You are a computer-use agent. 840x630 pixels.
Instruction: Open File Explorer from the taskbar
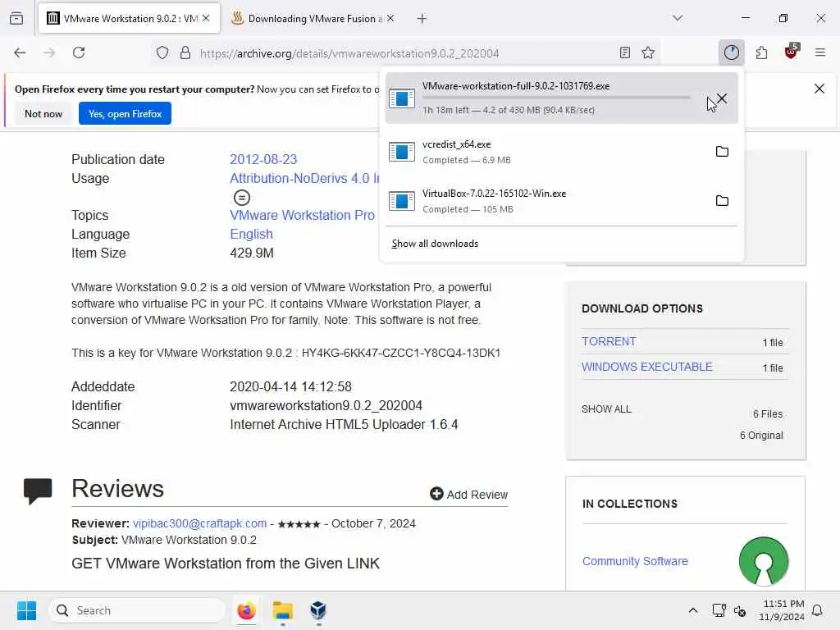click(x=282, y=610)
